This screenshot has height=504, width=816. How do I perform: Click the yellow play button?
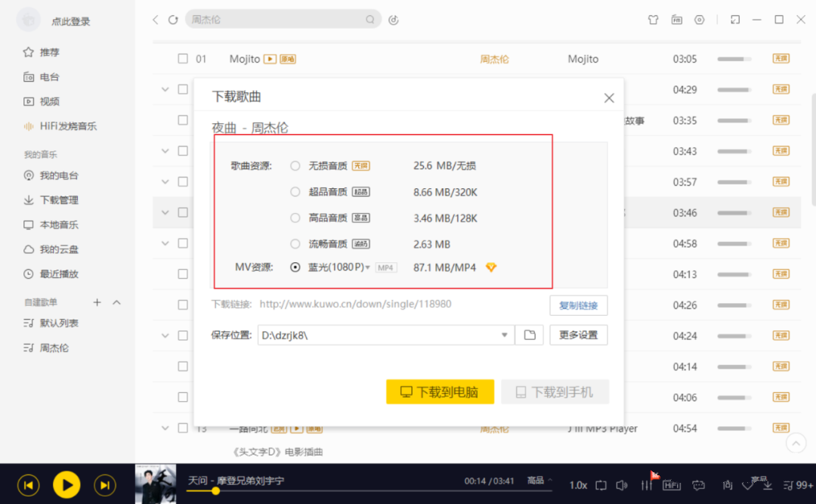coord(66,485)
